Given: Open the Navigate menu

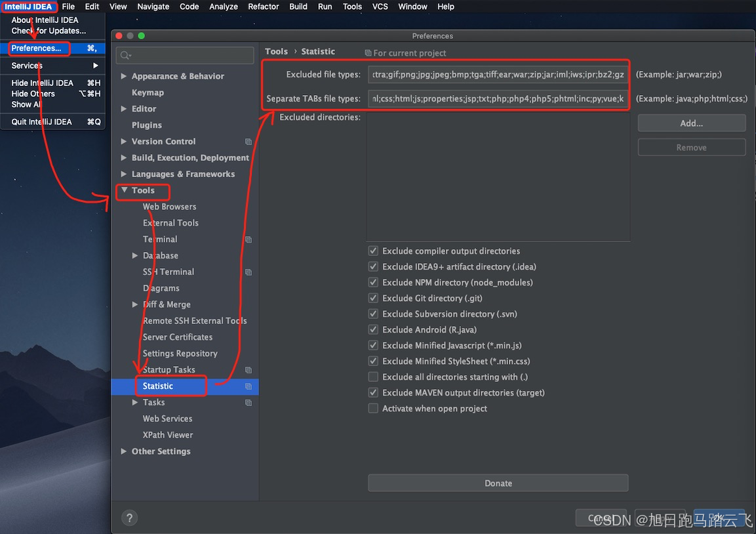Looking at the screenshot, I should click(x=153, y=7).
